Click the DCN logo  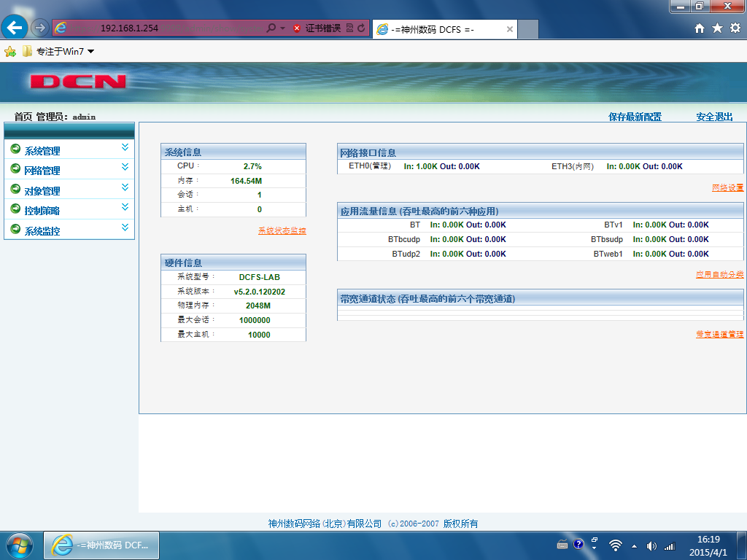[78, 82]
